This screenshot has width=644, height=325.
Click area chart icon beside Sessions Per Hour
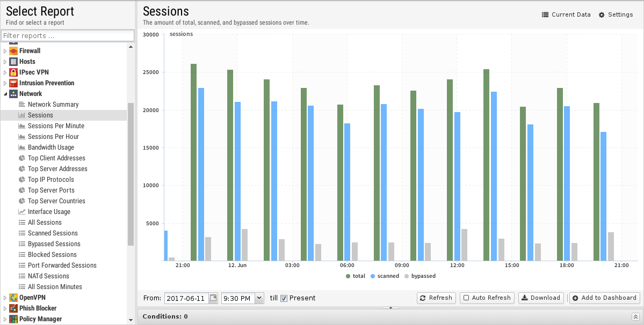pyautogui.click(x=22, y=136)
